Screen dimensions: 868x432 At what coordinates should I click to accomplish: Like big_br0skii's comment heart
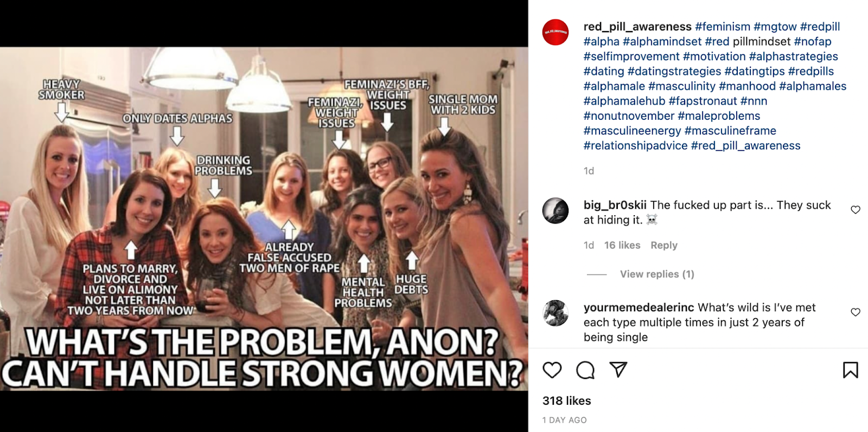pyautogui.click(x=856, y=210)
